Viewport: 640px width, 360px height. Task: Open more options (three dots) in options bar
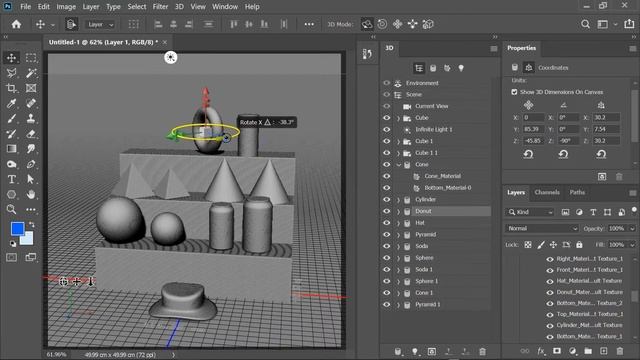point(309,24)
